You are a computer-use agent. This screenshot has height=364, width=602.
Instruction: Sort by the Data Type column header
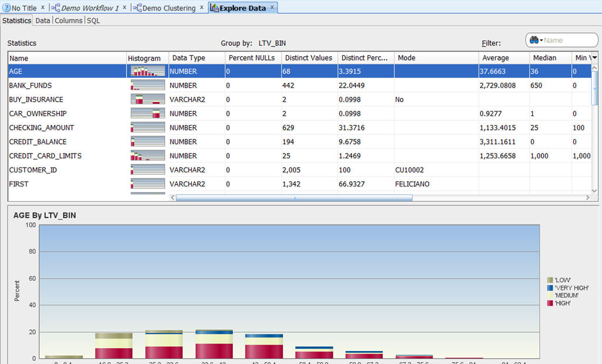tap(189, 58)
